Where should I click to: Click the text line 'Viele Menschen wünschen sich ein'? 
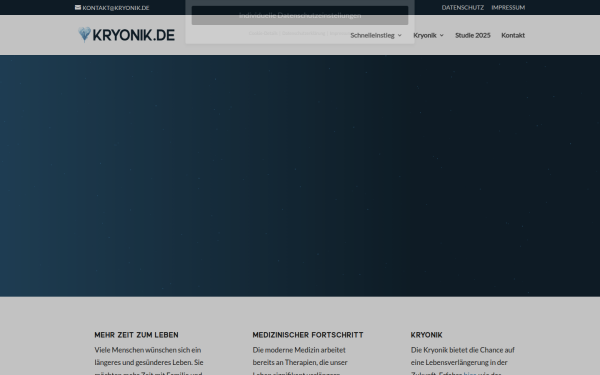point(148,350)
